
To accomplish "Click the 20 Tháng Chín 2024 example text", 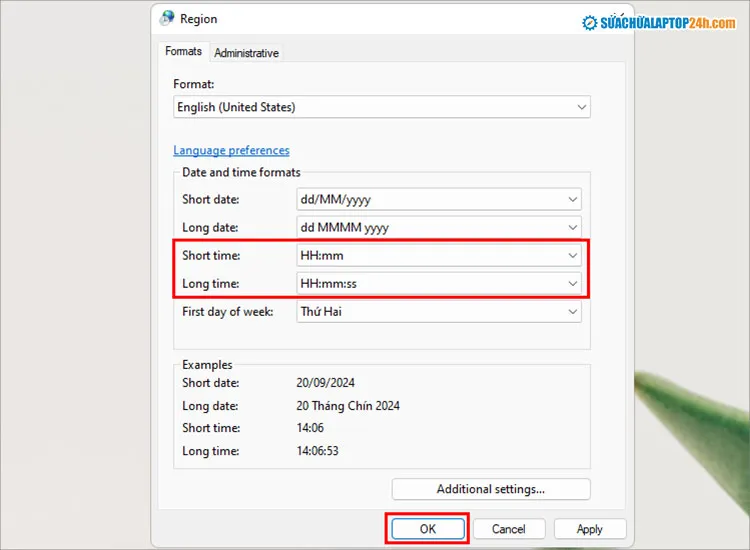I will coord(347,406).
